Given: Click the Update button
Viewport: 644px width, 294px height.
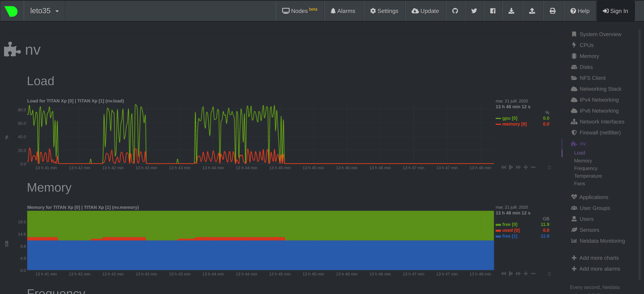Looking at the screenshot, I should [425, 11].
